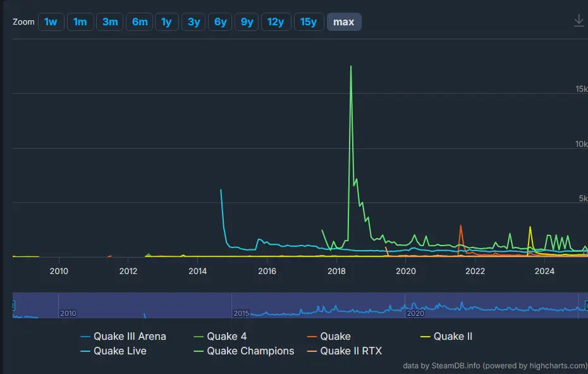Open the chart download/export icon
This screenshot has height=374, width=588.
579,20
